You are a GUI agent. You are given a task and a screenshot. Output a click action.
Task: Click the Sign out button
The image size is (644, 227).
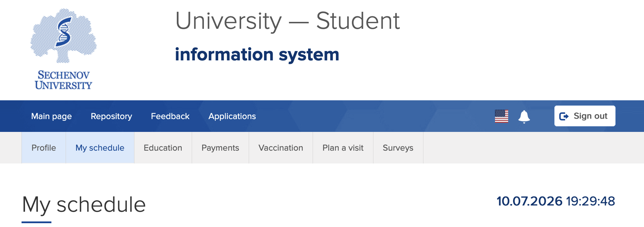[x=585, y=116]
